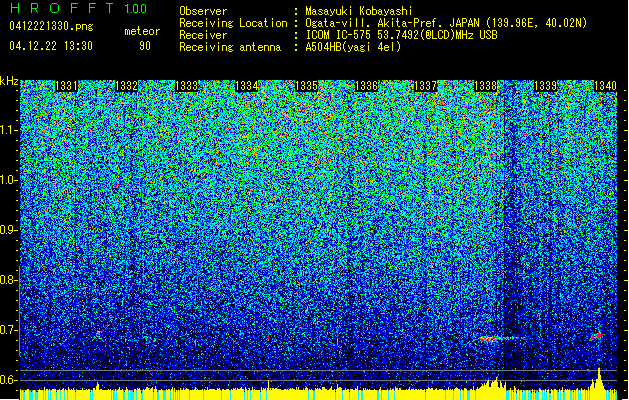
Task: Click the red meteor echo near 1340
Action: coord(597,336)
